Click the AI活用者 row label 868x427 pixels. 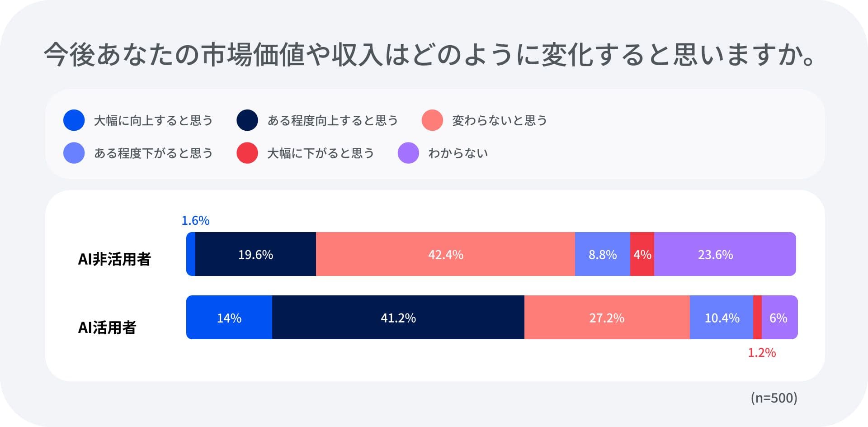(107, 327)
